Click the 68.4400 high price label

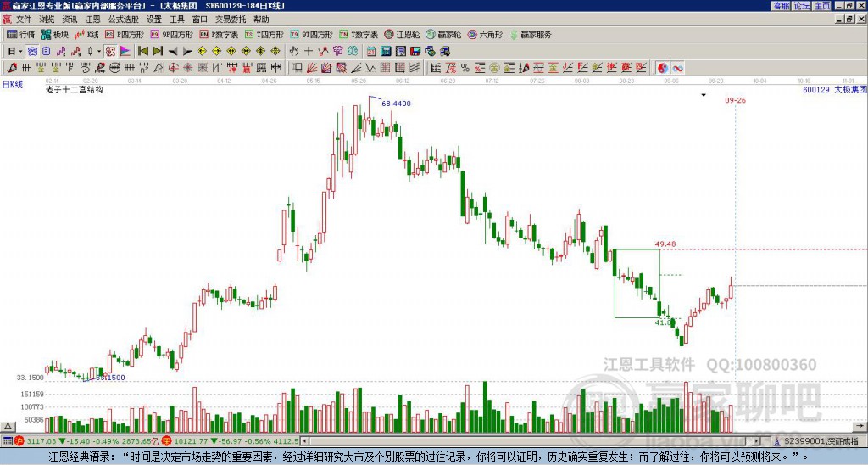click(x=397, y=104)
